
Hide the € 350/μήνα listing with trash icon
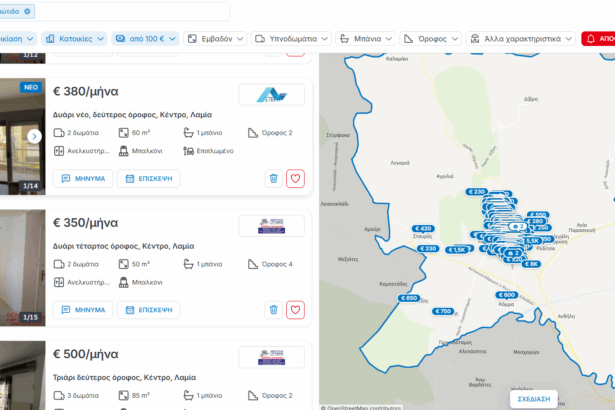(273, 310)
